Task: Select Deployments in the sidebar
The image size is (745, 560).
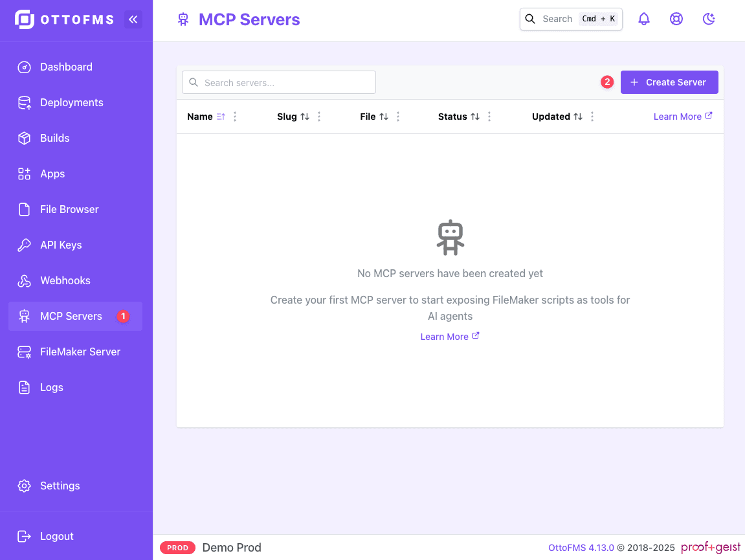Action: point(24,102)
